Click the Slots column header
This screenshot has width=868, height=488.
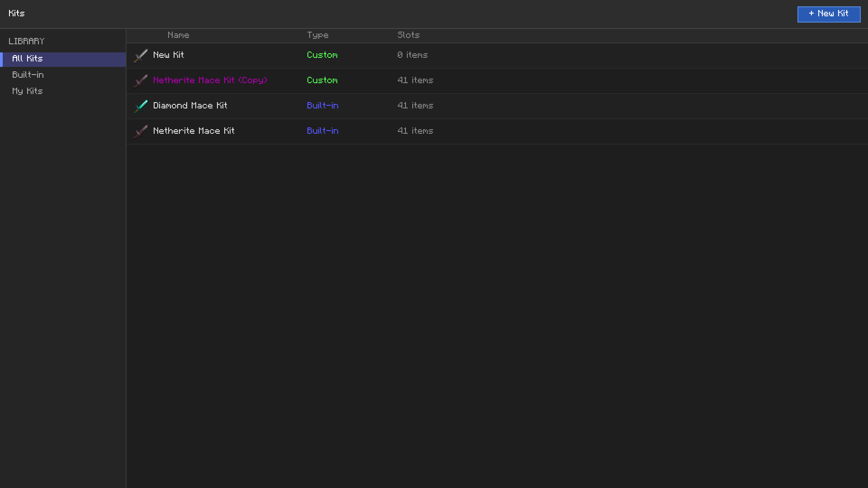(409, 35)
